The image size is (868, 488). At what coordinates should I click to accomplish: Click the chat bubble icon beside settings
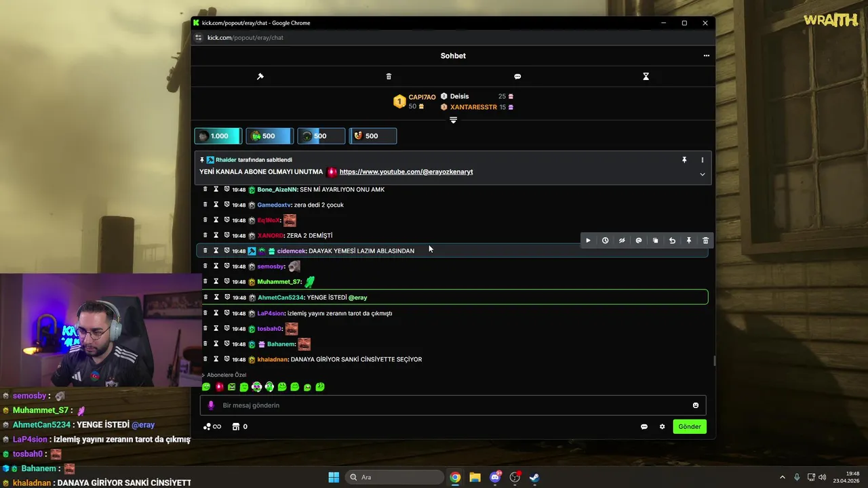(x=644, y=426)
